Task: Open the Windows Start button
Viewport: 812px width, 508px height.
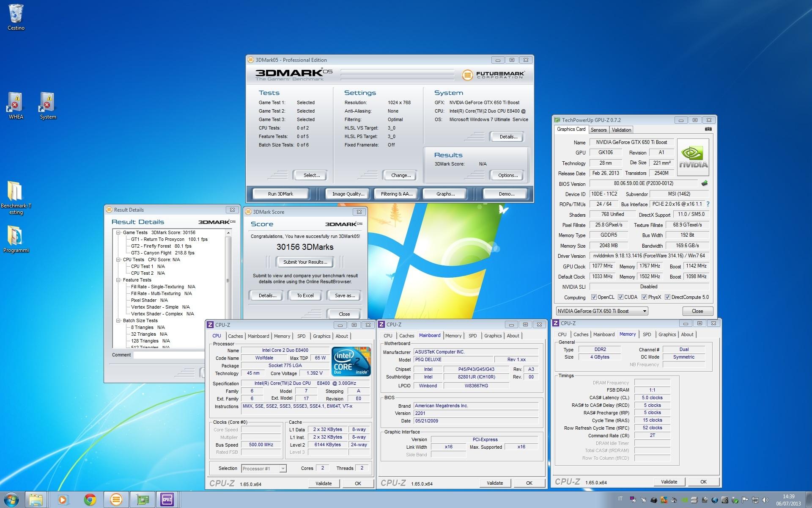Action: tap(11, 500)
